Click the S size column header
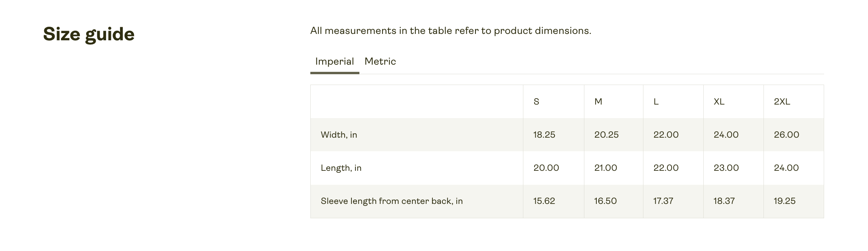 (x=536, y=102)
